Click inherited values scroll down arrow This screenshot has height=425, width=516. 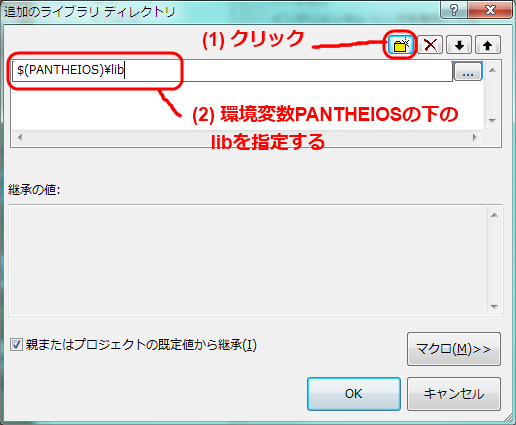point(494,307)
